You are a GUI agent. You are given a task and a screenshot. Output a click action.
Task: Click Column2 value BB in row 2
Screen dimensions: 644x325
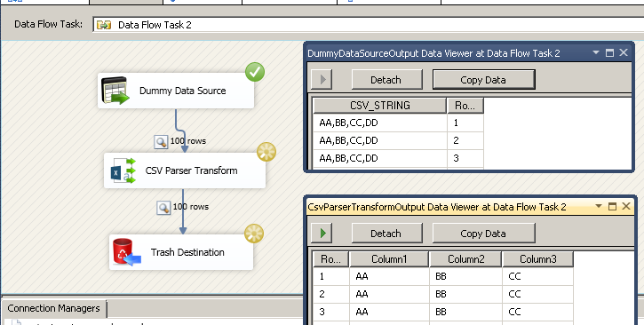(465, 294)
